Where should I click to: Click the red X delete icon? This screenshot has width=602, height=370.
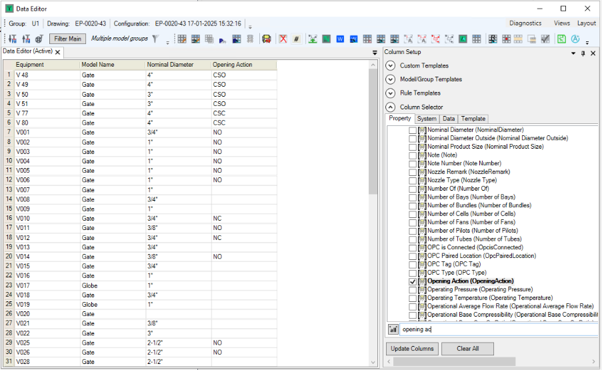tap(283, 39)
